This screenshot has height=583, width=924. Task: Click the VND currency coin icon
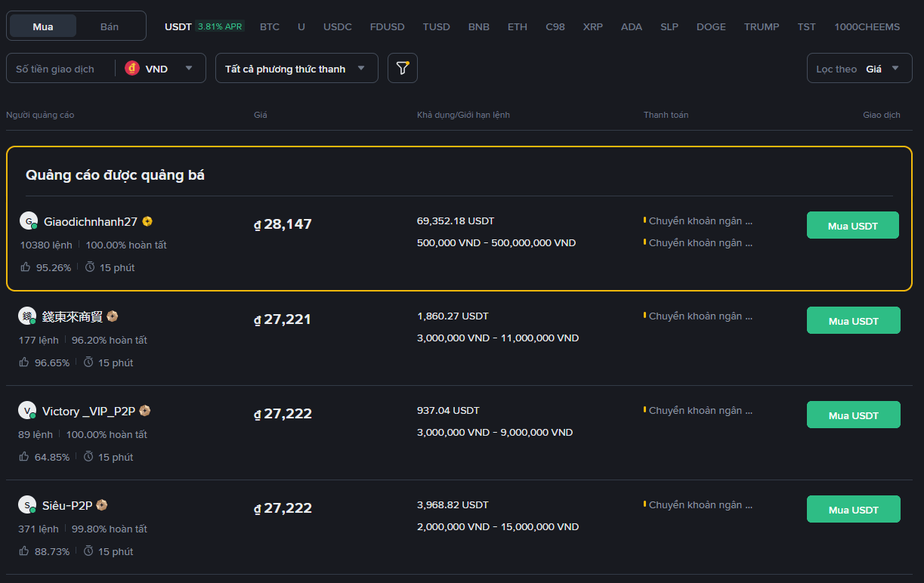click(132, 68)
